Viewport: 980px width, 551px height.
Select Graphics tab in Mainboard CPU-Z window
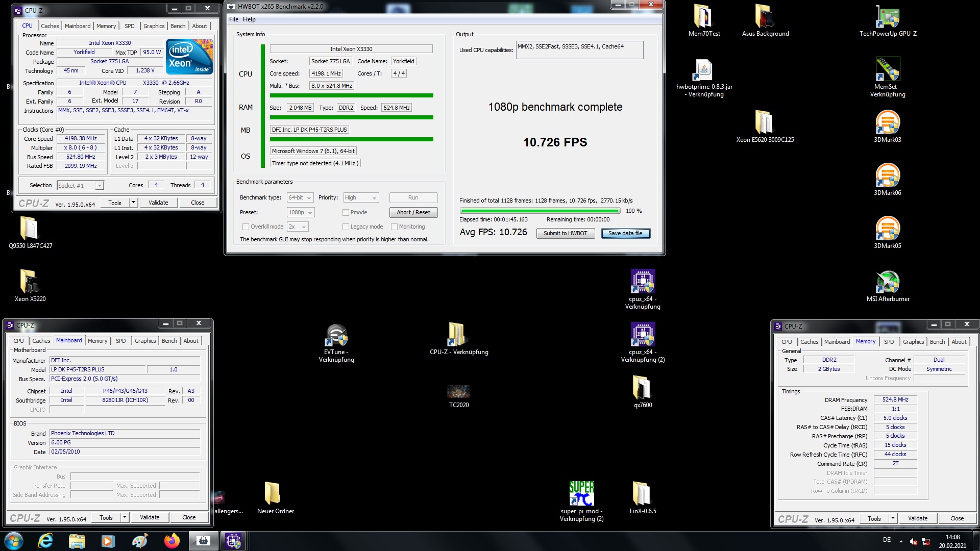145,341
